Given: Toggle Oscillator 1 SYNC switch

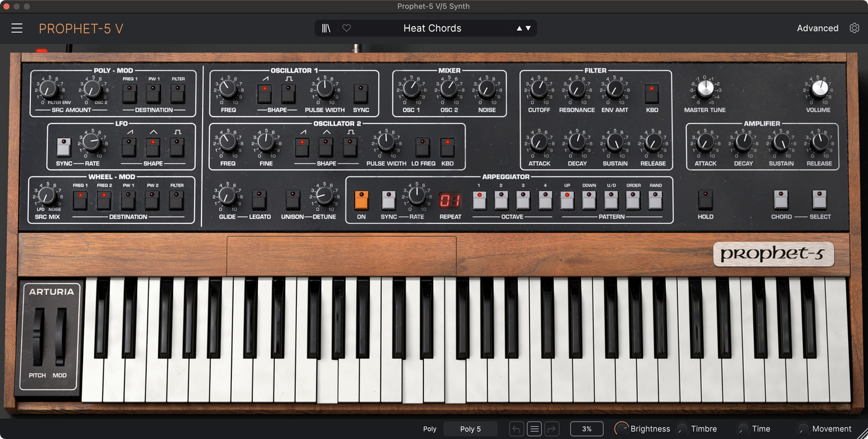Looking at the screenshot, I should click(x=361, y=94).
